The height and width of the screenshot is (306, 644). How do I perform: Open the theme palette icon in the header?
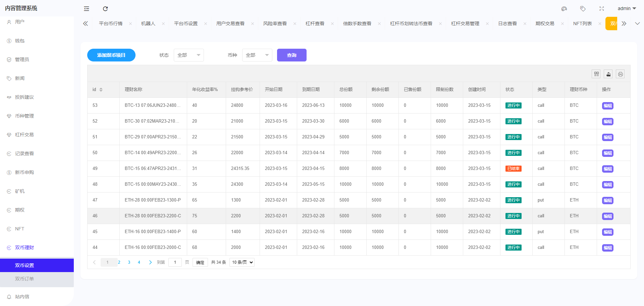[564, 8]
